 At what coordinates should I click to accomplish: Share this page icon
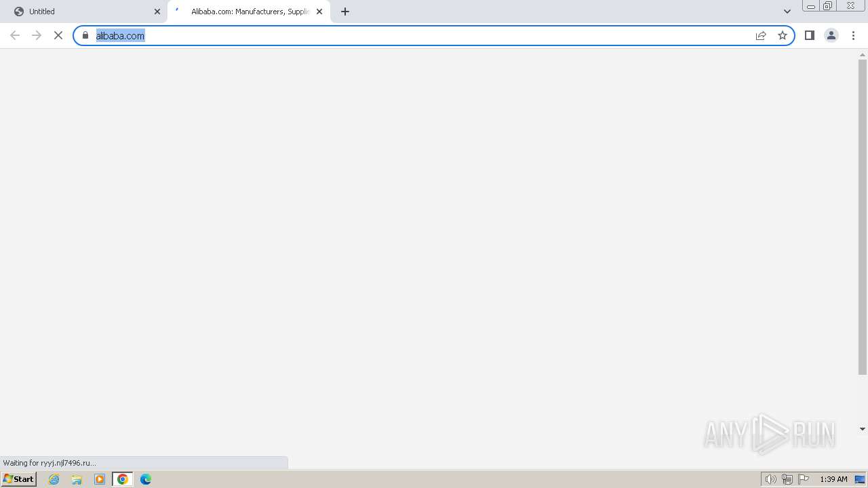click(761, 35)
